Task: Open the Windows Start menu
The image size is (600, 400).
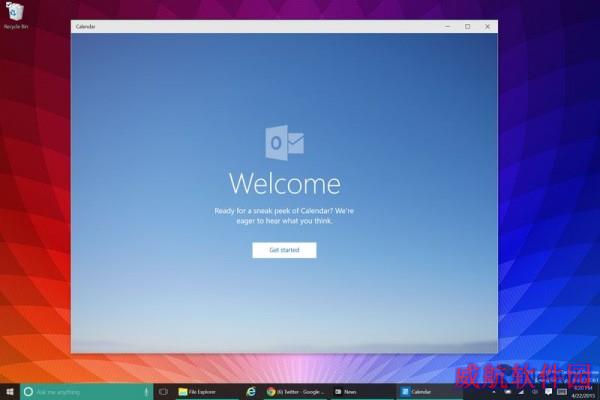Action: pos(10,392)
